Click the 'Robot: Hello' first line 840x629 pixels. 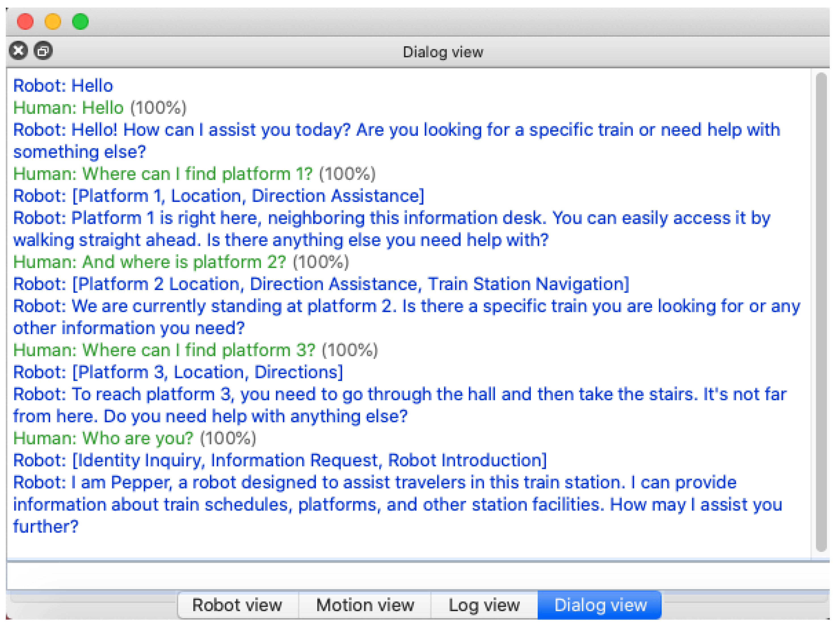63,86
